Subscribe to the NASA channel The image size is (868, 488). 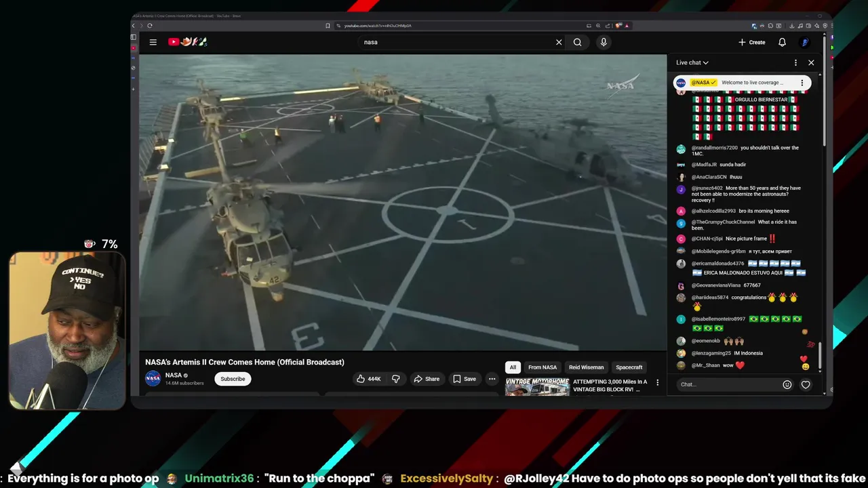coord(233,379)
